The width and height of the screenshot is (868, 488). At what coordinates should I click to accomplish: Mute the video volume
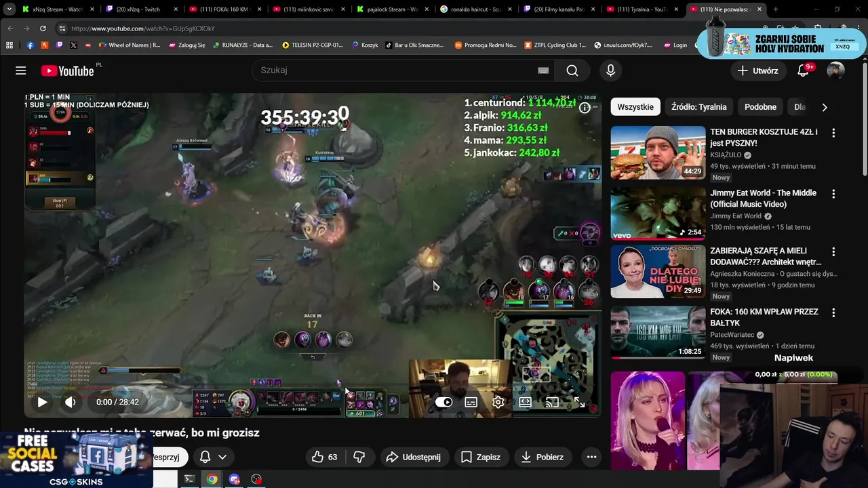click(x=70, y=402)
